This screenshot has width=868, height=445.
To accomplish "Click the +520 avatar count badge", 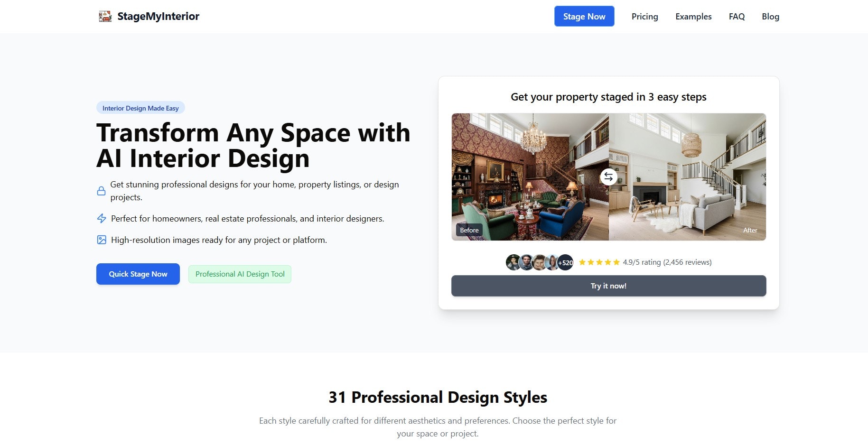I will click(565, 262).
